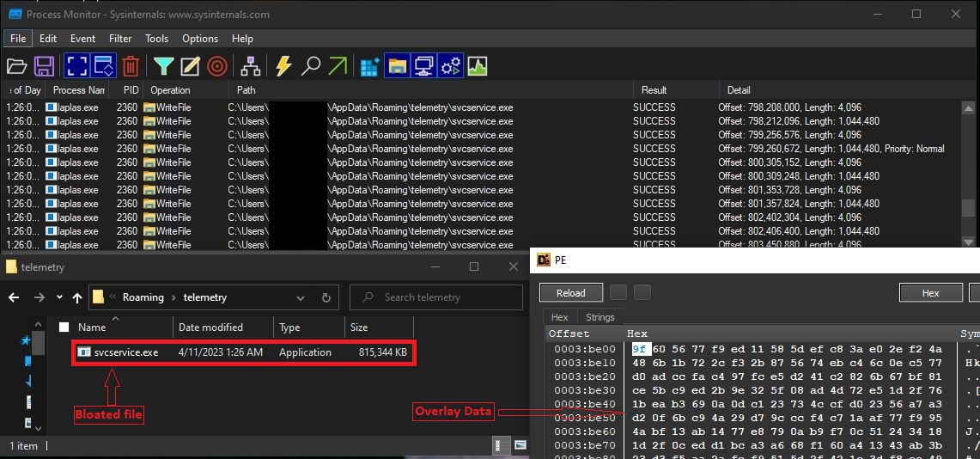980x459 pixels.
Task: Open recent locations dropdown in Explorer
Action: (59, 297)
